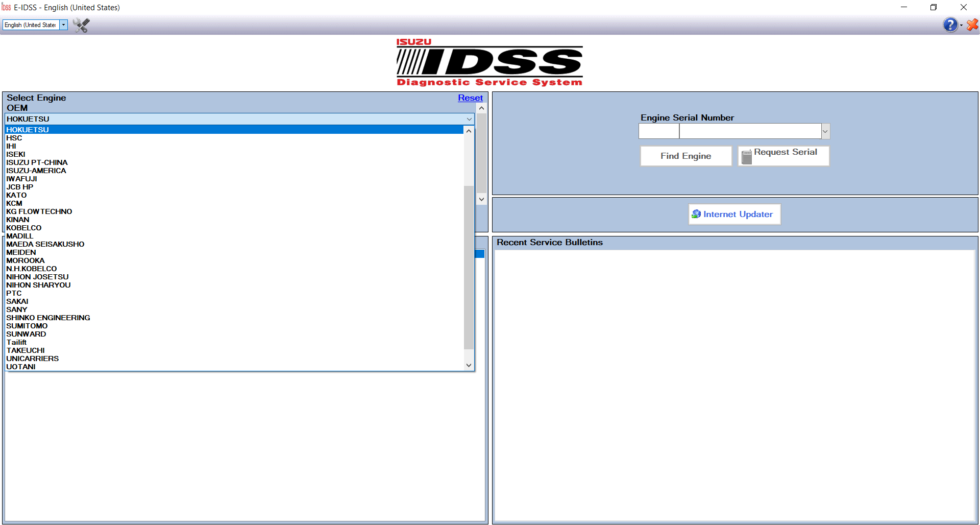Click the Reset link
This screenshot has width=980, height=525.
pyautogui.click(x=470, y=98)
